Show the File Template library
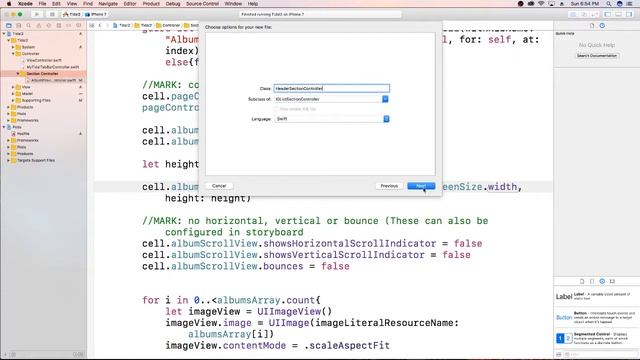The image size is (640, 360). coord(582,281)
